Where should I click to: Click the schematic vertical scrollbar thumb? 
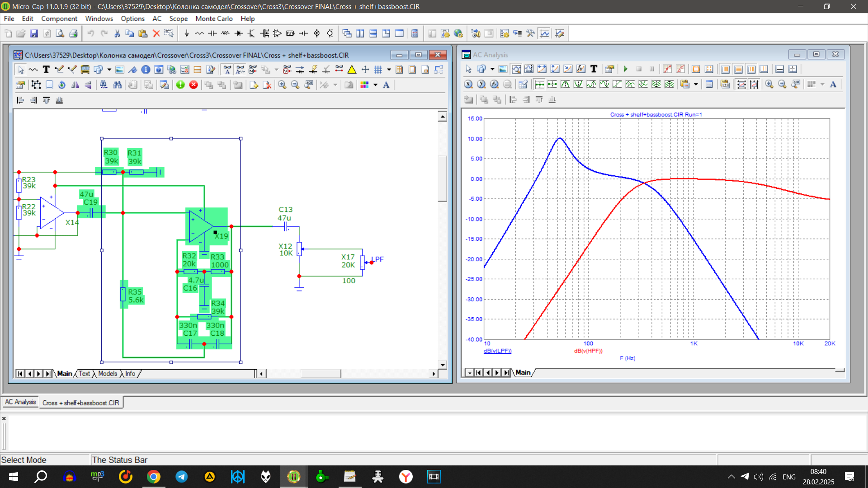click(x=443, y=178)
